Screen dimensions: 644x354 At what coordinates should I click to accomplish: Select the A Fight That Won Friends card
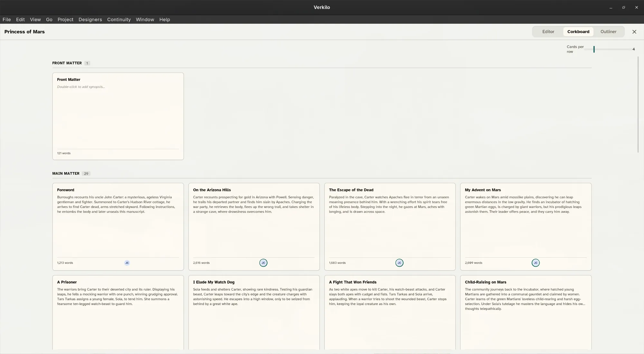pos(390,312)
